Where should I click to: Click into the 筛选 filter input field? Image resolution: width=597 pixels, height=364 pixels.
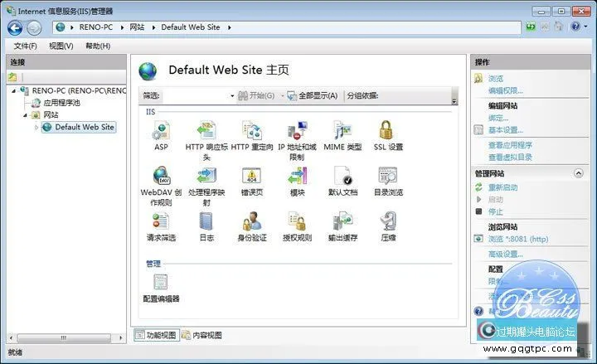196,96
